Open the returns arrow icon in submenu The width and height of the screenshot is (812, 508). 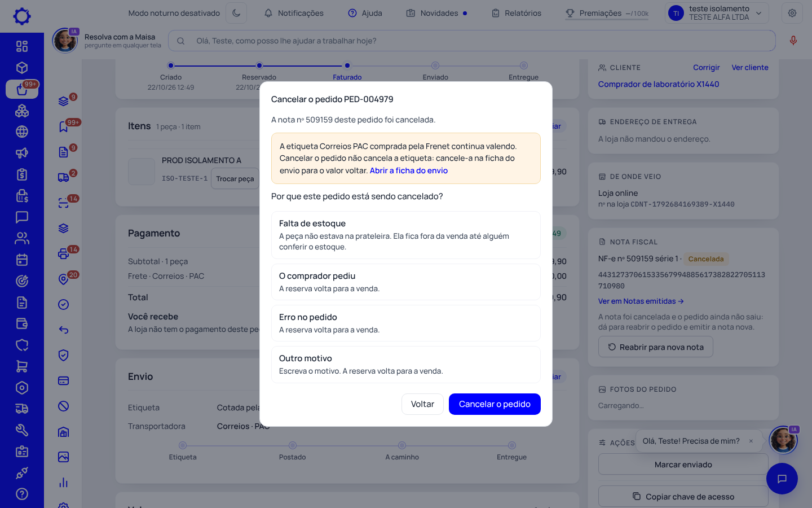click(64, 330)
